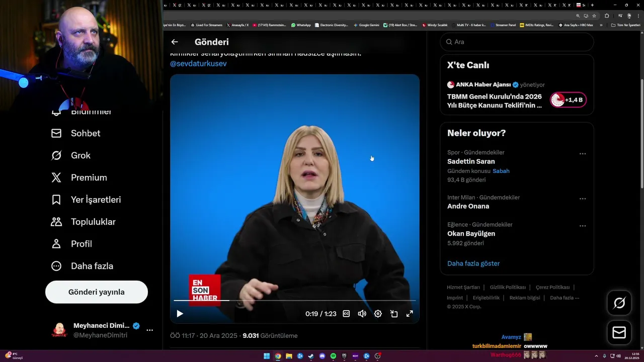Open the Streamer Panel bookmark

503,25
